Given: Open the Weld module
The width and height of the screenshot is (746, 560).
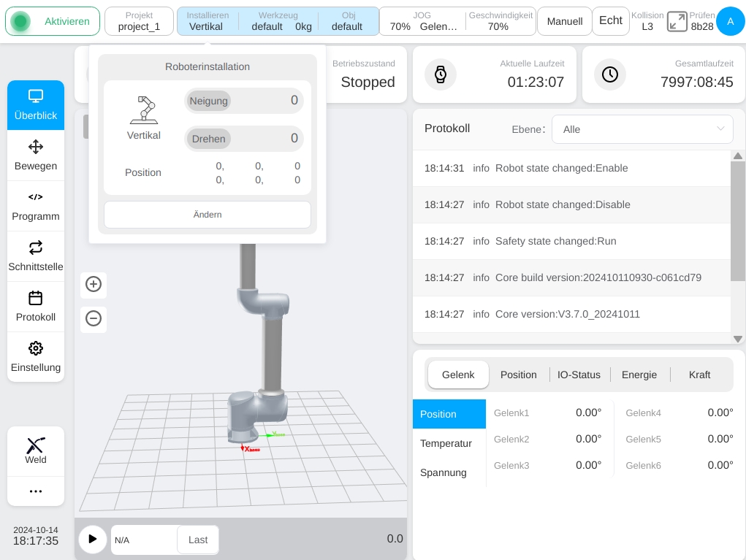Looking at the screenshot, I should pyautogui.click(x=36, y=450).
